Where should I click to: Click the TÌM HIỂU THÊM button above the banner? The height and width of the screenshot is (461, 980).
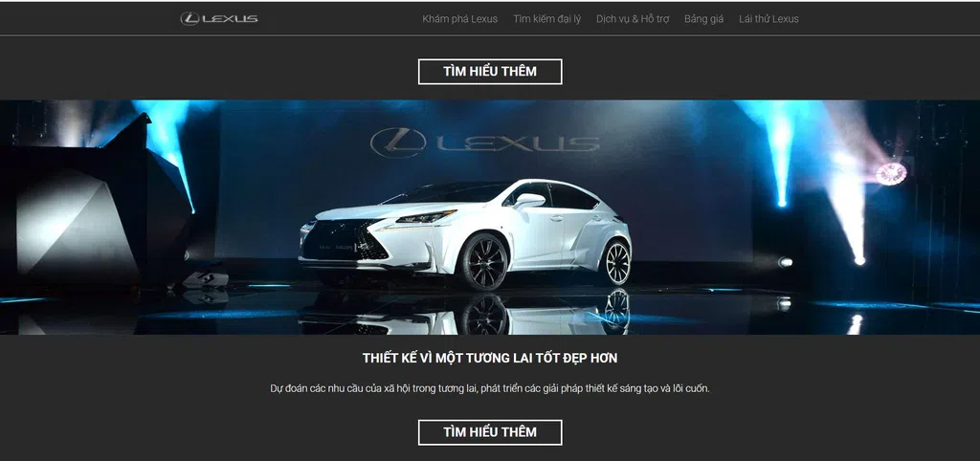click(490, 71)
